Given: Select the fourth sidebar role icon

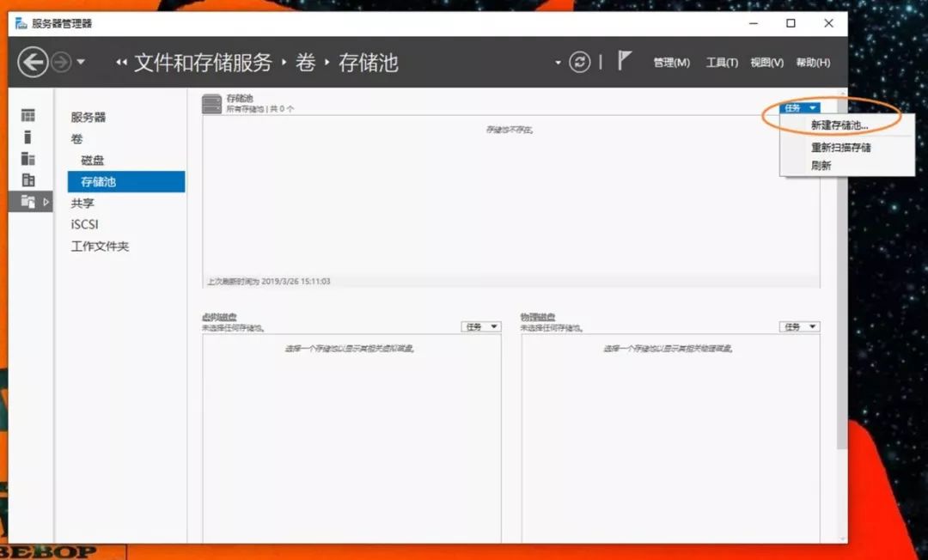Looking at the screenshot, I should coord(27,180).
